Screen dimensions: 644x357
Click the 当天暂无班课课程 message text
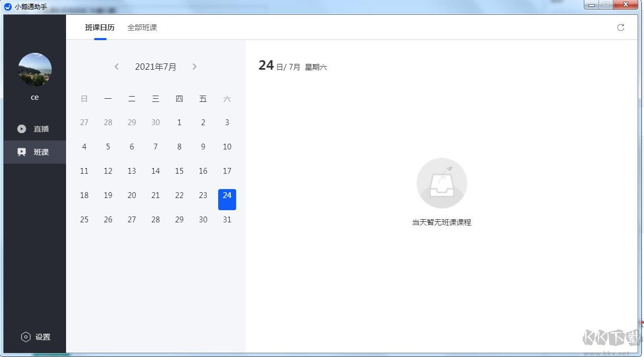pyautogui.click(x=442, y=222)
